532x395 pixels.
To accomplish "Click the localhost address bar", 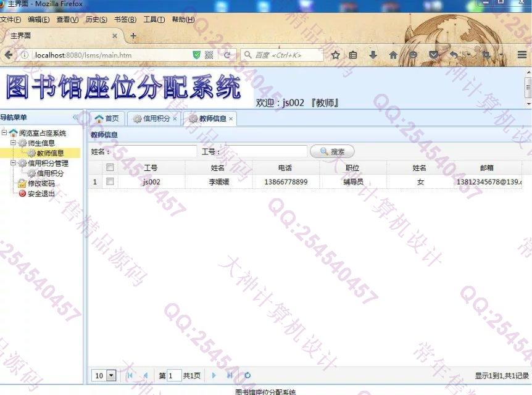I will tap(112, 55).
